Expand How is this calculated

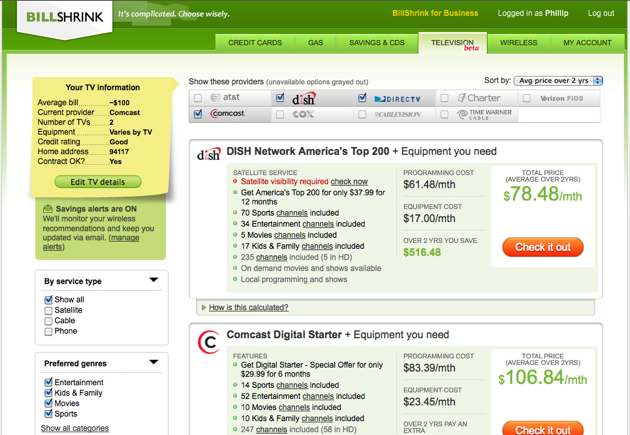click(x=236, y=307)
